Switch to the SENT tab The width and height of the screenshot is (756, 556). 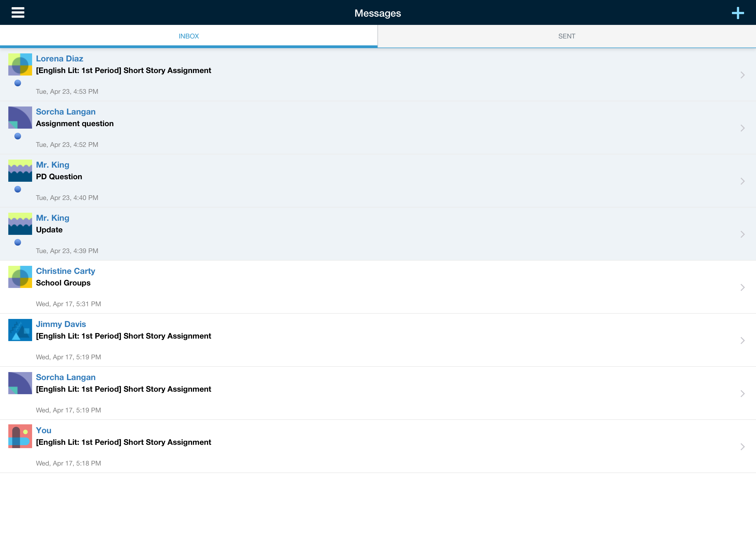point(566,36)
